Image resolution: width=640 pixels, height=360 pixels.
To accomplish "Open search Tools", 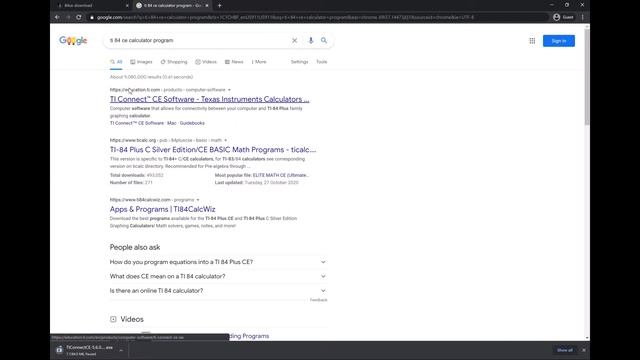I will tap(322, 62).
